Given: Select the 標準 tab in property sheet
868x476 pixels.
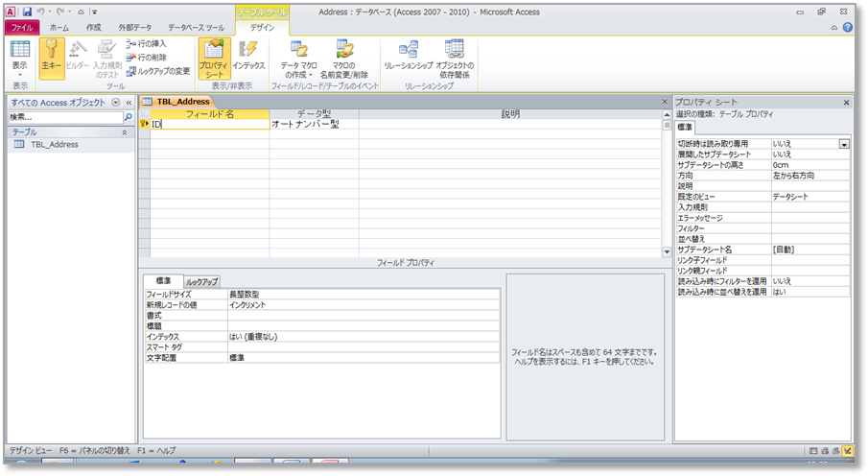Looking at the screenshot, I should click(x=685, y=127).
